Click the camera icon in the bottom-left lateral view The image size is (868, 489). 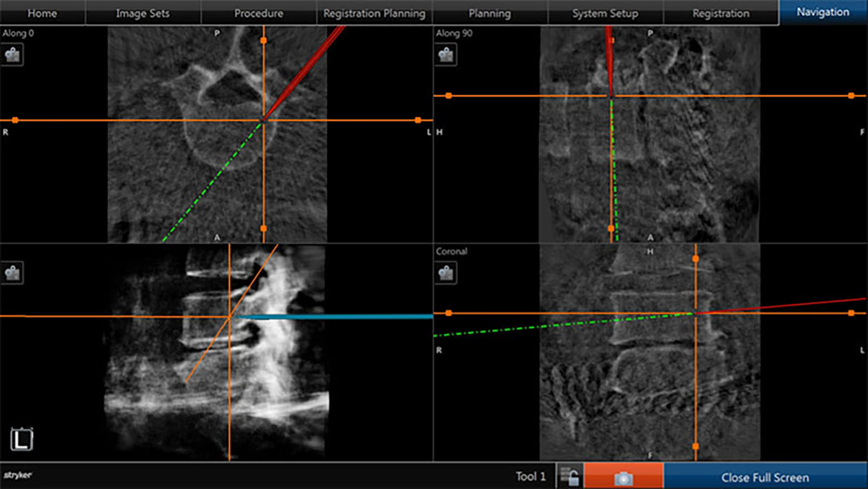point(12,273)
